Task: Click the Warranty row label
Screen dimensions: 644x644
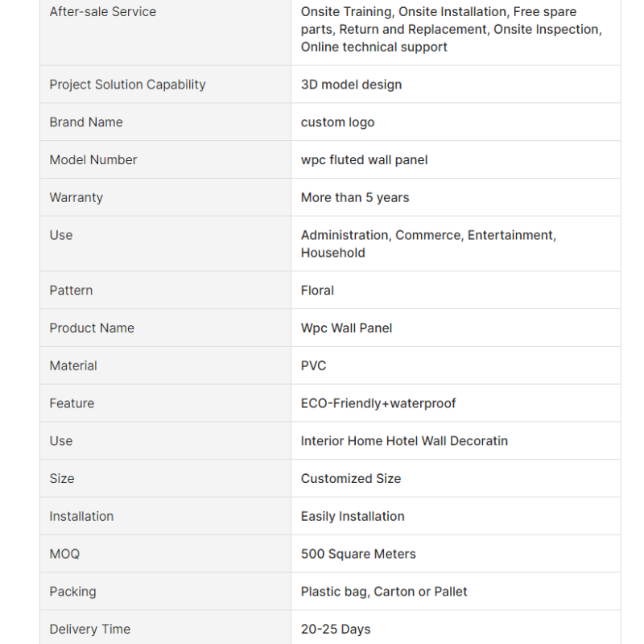Action: (x=76, y=197)
